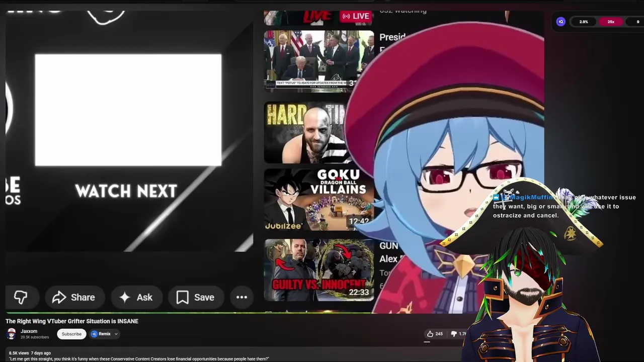Open the Goku Dragon Ball Villains thumbnail
The image size is (644, 362).
(x=318, y=199)
